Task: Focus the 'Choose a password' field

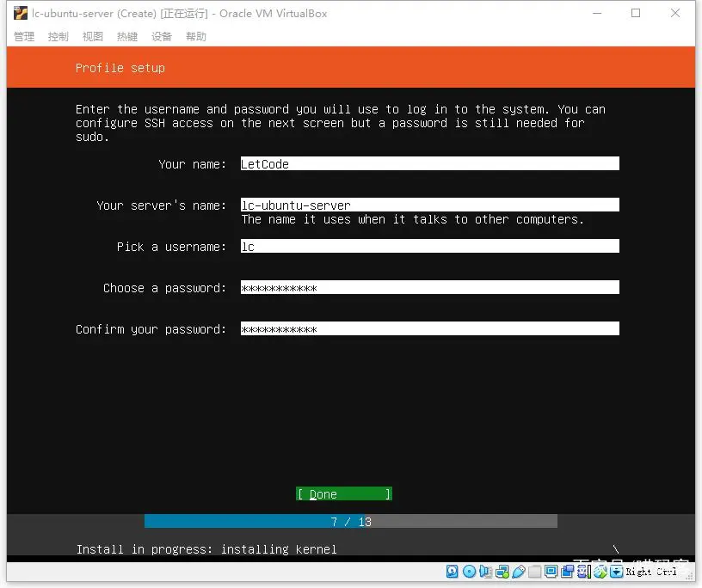Action: point(430,287)
